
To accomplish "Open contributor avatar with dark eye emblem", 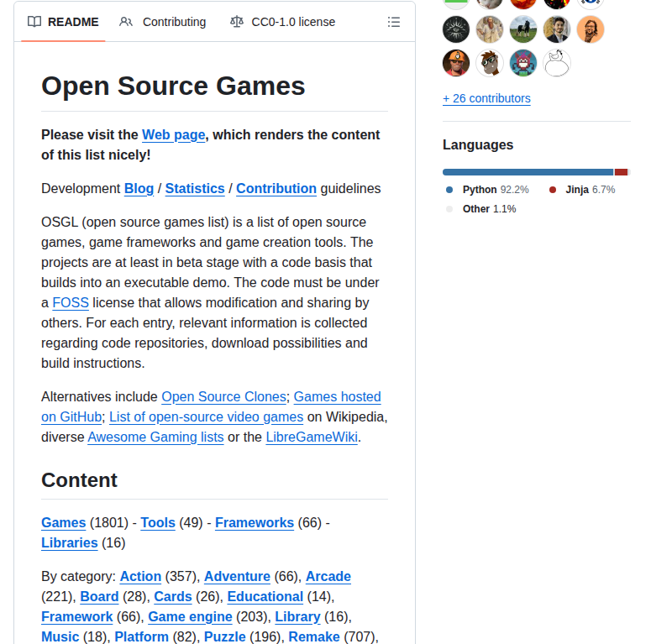I will coord(456,29).
